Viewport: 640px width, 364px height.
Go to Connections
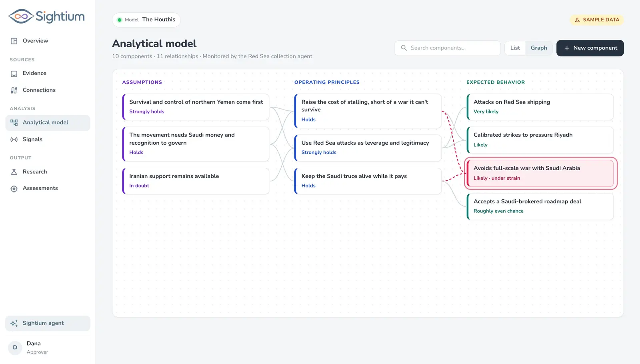tap(48, 90)
